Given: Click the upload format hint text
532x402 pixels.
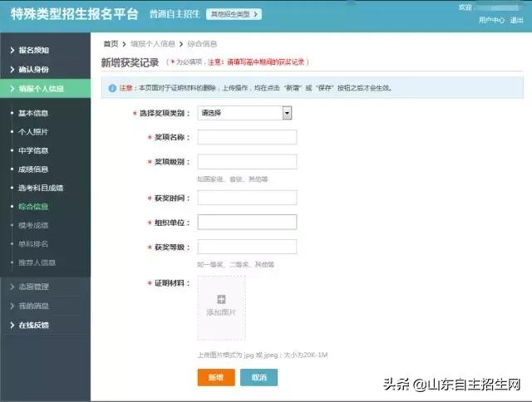Looking at the screenshot, I should (263, 355).
